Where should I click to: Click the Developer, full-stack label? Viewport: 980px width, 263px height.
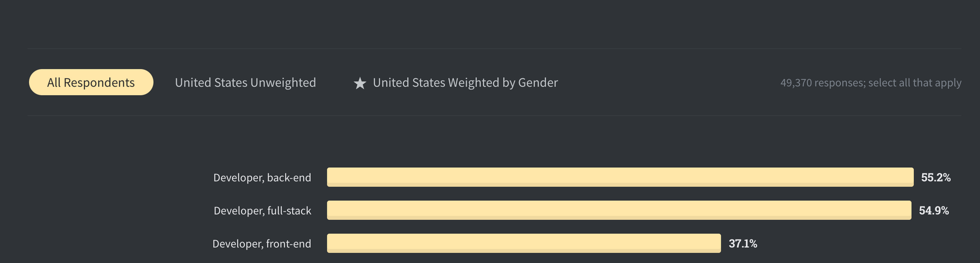(262, 210)
